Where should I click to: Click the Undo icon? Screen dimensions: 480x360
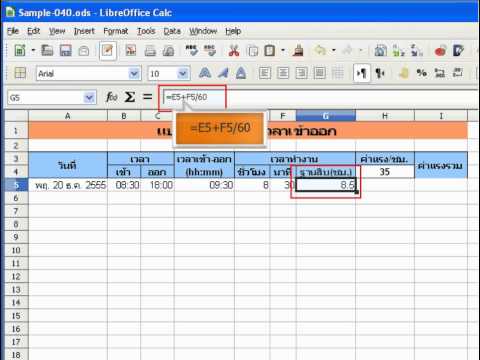pyautogui.click(x=320, y=51)
